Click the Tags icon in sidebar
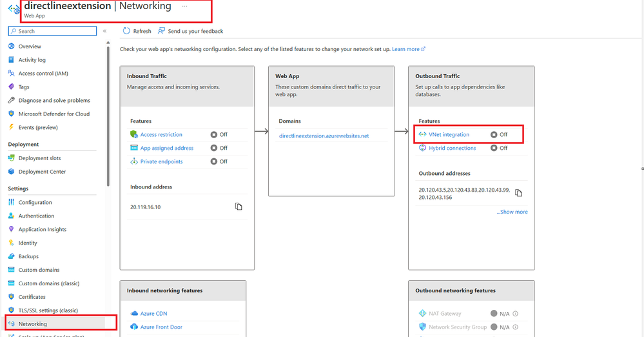This screenshot has width=644, height=337. click(11, 87)
